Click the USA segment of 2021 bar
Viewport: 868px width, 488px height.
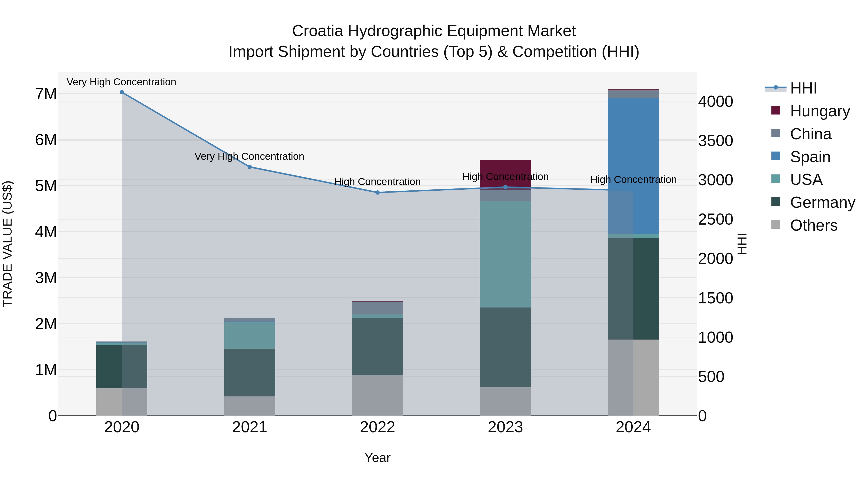tap(250, 335)
